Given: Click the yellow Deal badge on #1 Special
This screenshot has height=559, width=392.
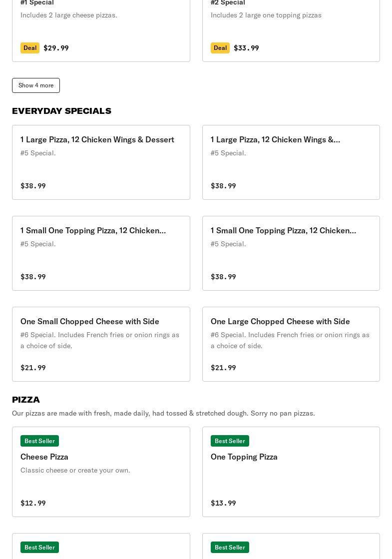Looking at the screenshot, I should tap(30, 48).
